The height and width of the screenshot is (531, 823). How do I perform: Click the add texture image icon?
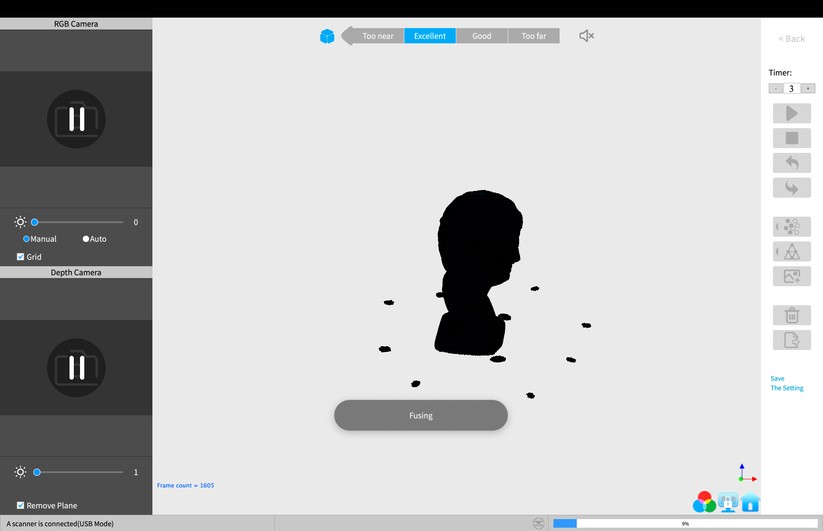click(x=791, y=276)
